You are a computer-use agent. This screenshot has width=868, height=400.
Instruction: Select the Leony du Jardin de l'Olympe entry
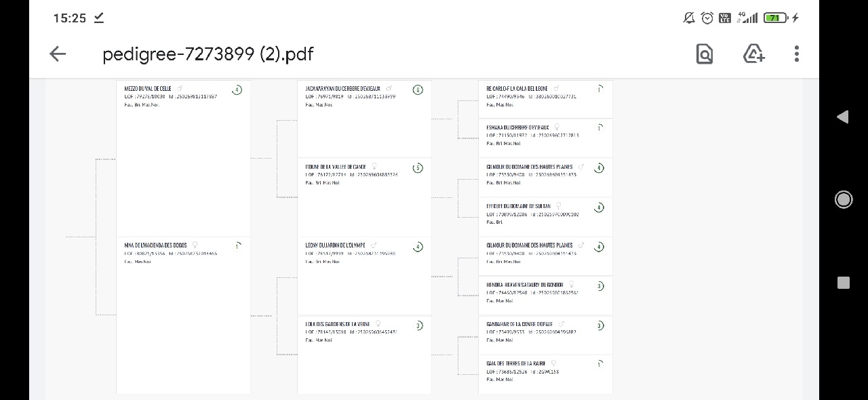coord(364,276)
